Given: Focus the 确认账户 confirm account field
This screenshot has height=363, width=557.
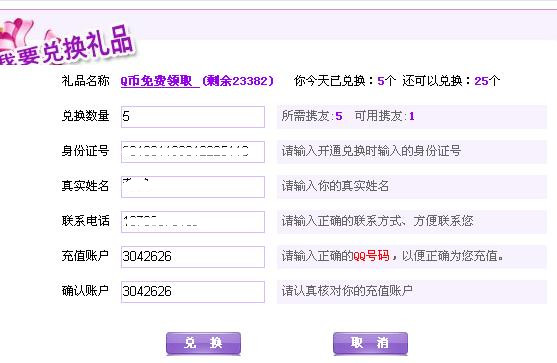Looking at the screenshot, I should pyautogui.click(x=193, y=292).
